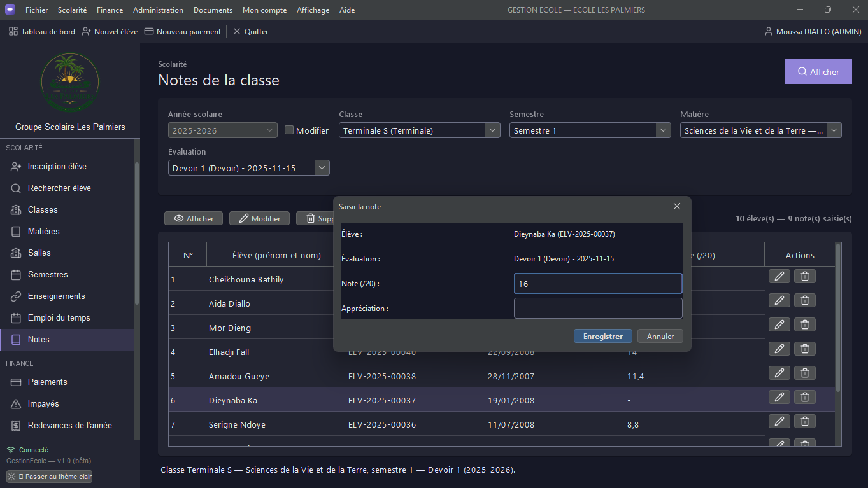Start a Nouveau paiement from the toolbar
Screen dimensions: 868x488
[x=183, y=31]
